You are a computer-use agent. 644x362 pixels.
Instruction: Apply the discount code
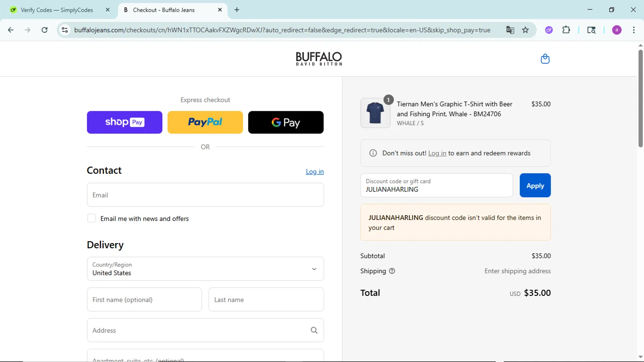coord(535,186)
